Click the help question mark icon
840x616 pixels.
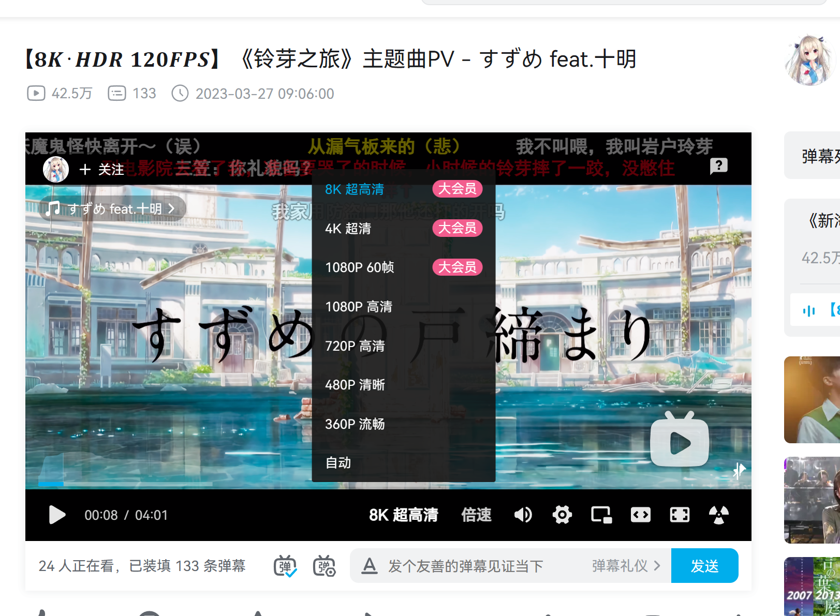coord(719,166)
